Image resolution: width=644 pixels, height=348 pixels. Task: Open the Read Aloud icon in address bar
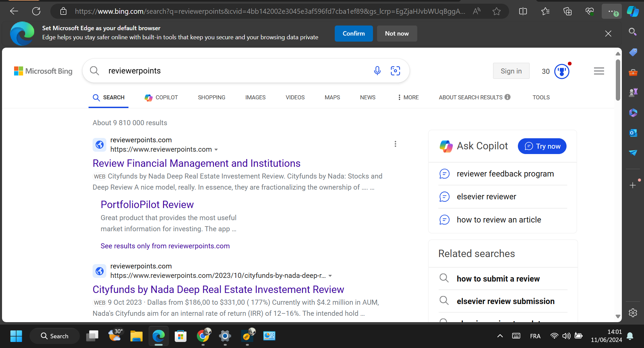(x=476, y=11)
